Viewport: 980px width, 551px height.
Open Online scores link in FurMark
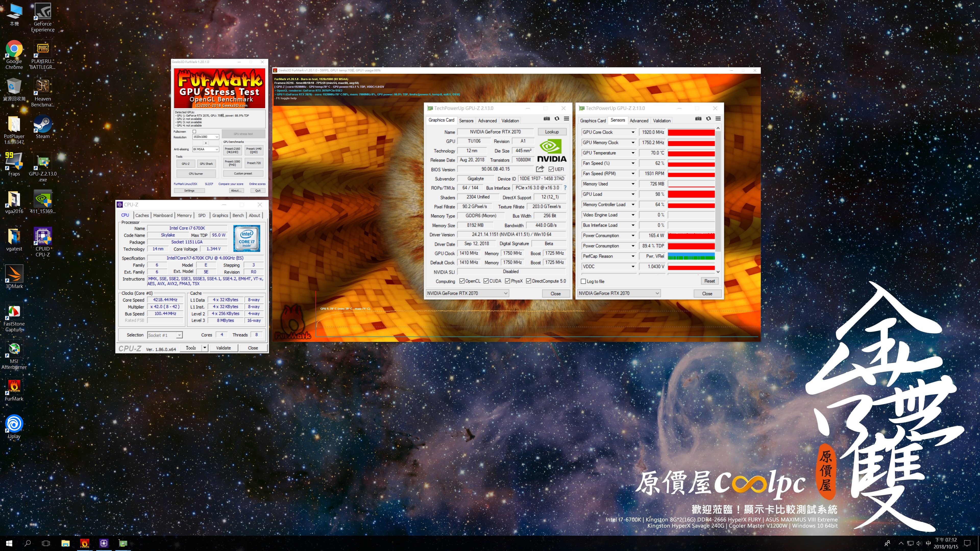[257, 184]
